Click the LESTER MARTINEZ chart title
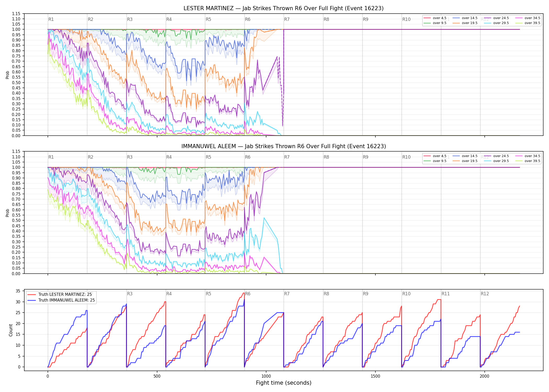The image size is (549, 392). click(283, 8)
